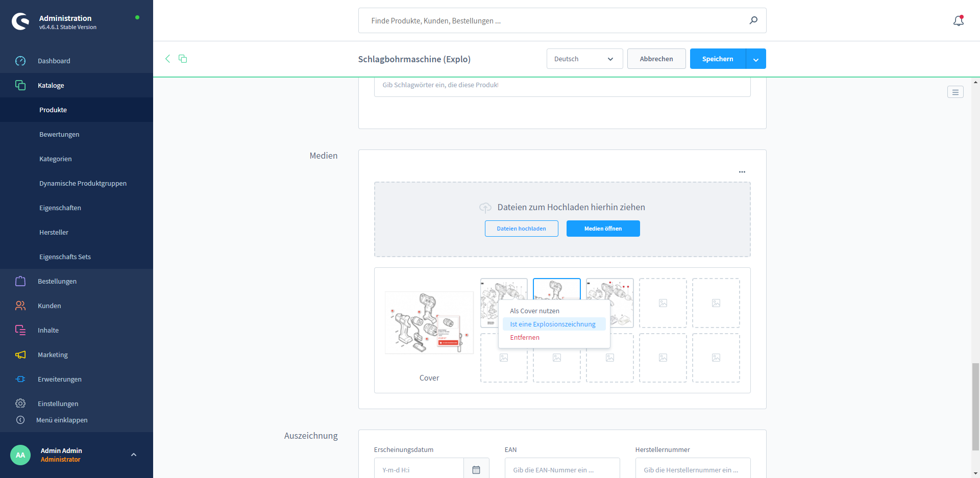Expand the Speichern button arrow

coord(755,59)
